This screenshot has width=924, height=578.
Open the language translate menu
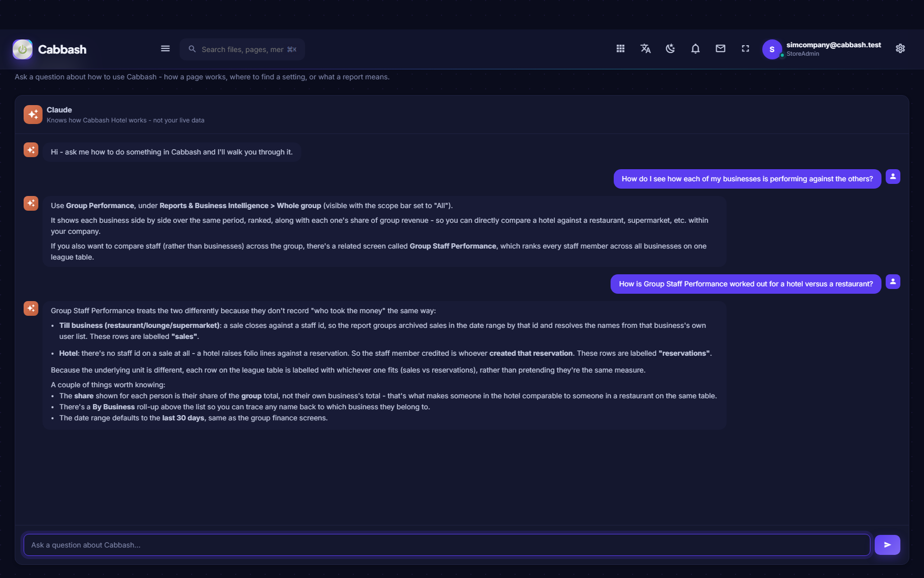(x=646, y=49)
